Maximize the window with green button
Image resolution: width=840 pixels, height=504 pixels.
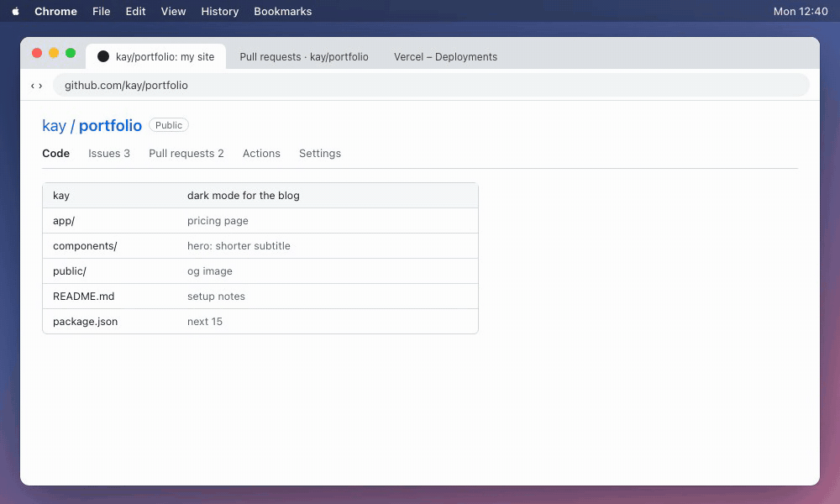(71, 52)
